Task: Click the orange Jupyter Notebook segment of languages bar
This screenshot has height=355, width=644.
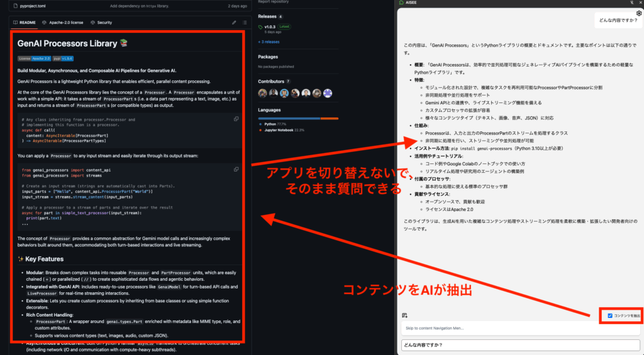Action: [x=330, y=118]
